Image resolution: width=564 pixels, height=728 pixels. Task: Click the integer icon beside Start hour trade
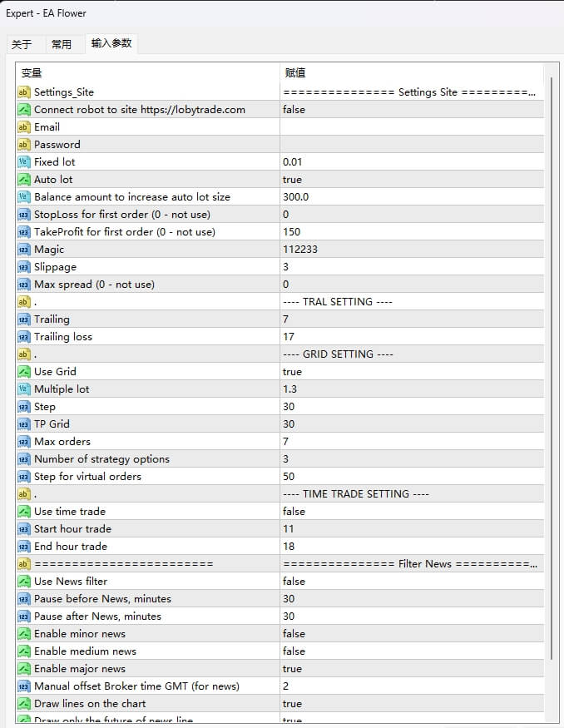[x=23, y=529]
